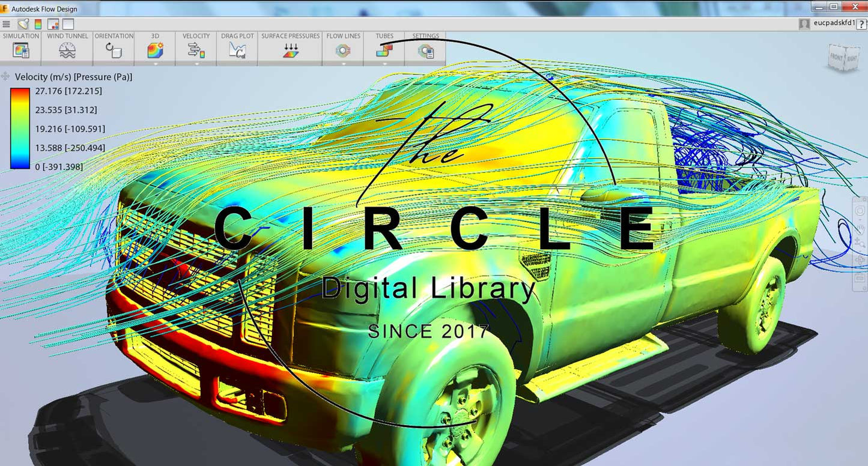
Task: Toggle the blank viewport layout button
Action: 68,24
